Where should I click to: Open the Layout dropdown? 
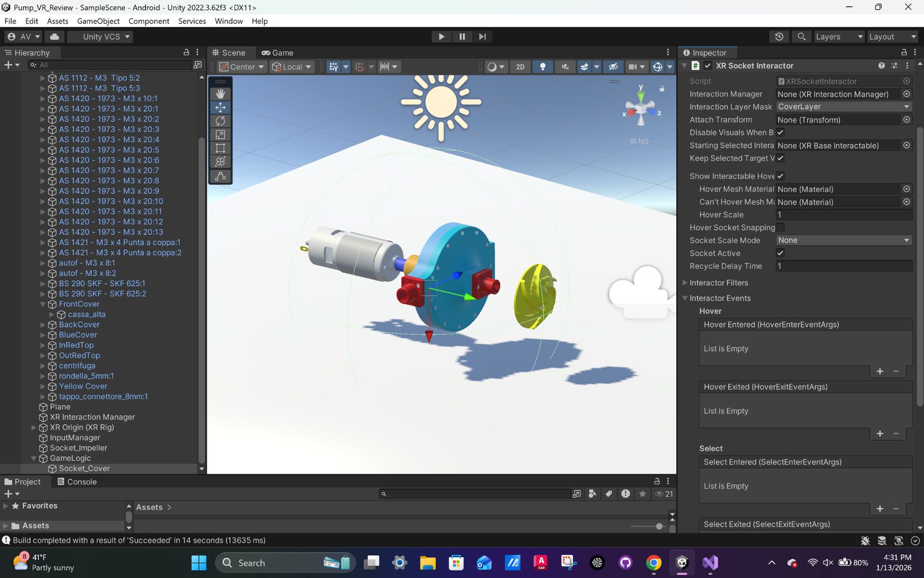[892, 36]
